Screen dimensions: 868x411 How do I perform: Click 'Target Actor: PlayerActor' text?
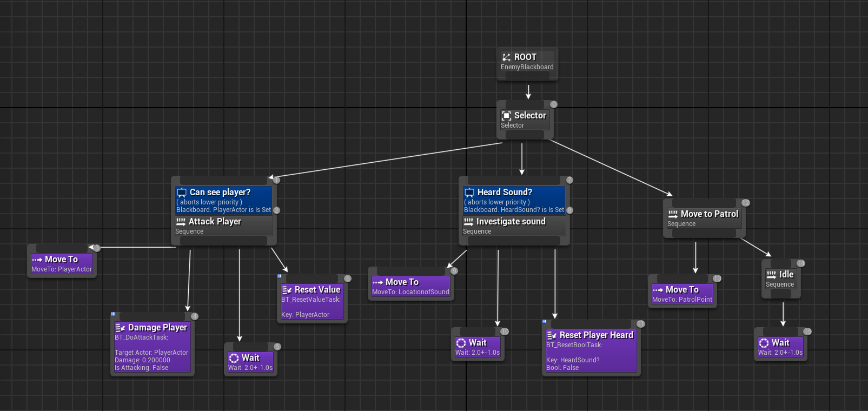[x=151, y=353]
